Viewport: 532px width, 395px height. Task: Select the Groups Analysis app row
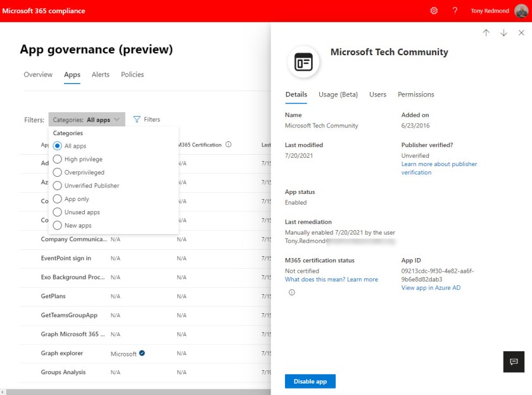tap(145, 372)
